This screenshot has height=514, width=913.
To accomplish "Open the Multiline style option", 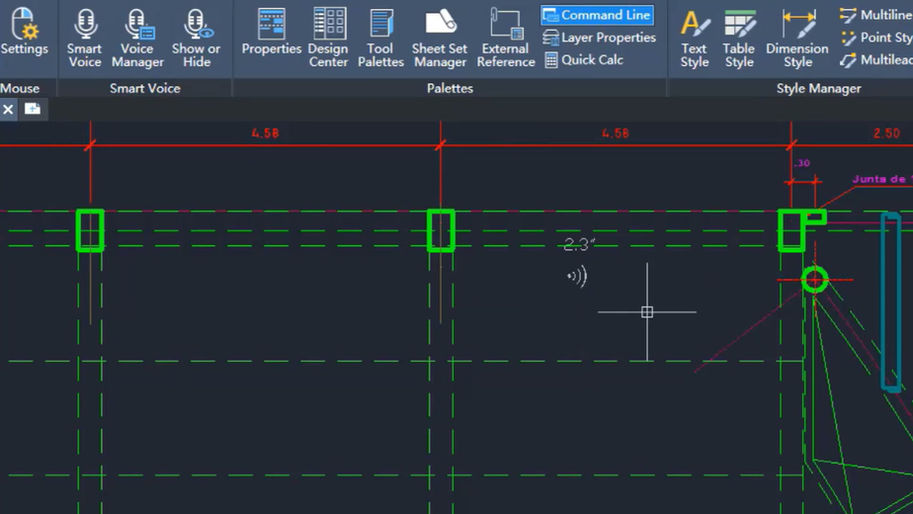I will (876, 15).
